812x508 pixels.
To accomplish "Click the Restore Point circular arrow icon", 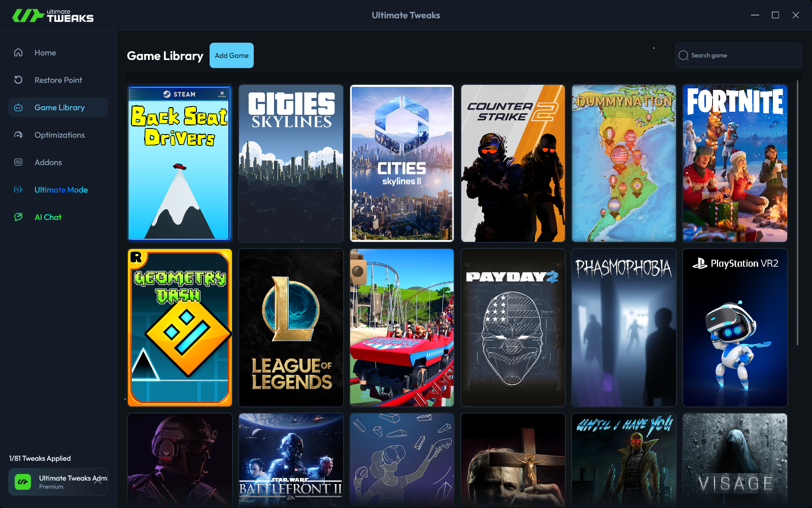I will (x=18, y=80).
